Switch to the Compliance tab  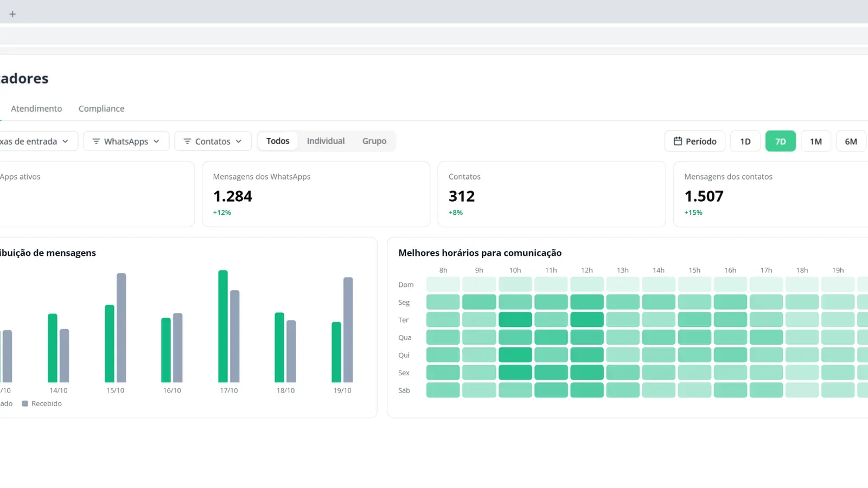pyautogui.click(x=101, y=108)
